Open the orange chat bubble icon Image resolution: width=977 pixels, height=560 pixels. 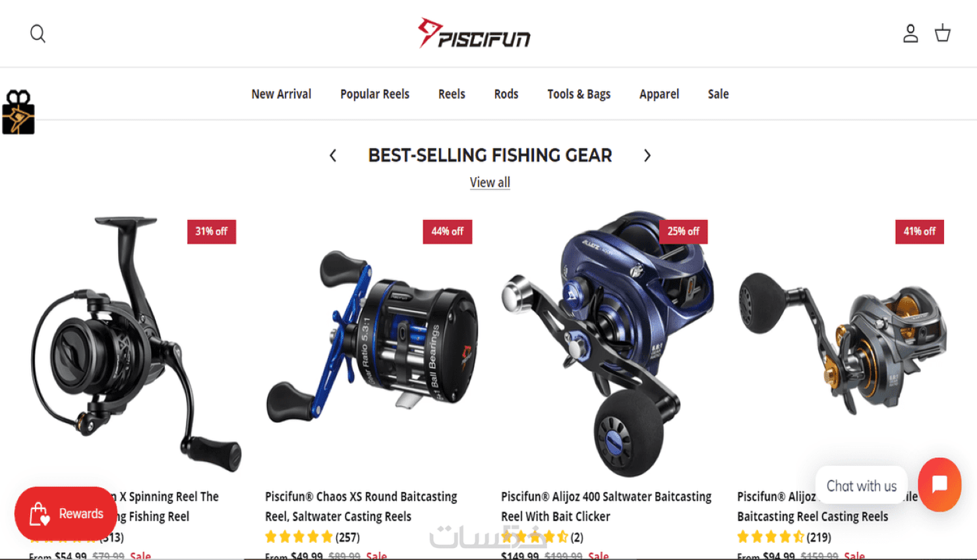[x=939, y=485]
